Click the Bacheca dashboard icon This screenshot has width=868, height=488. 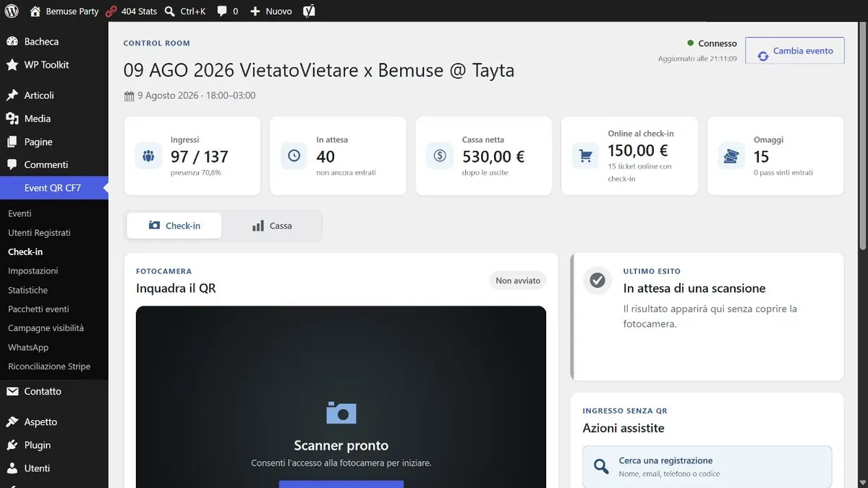click(x=12, y=41)
